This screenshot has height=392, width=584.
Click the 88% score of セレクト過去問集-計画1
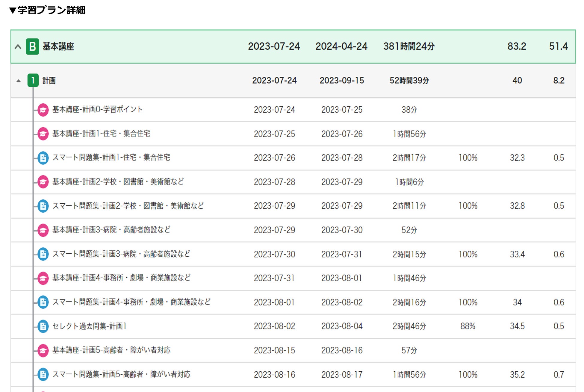[468, 326]
